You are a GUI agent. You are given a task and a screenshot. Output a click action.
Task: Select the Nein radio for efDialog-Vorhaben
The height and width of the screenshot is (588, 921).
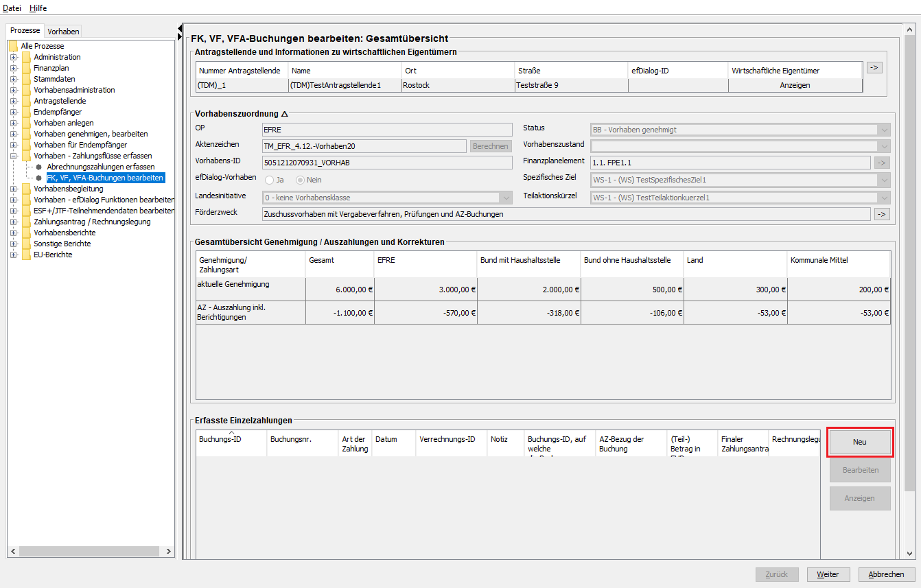(300, 180)
